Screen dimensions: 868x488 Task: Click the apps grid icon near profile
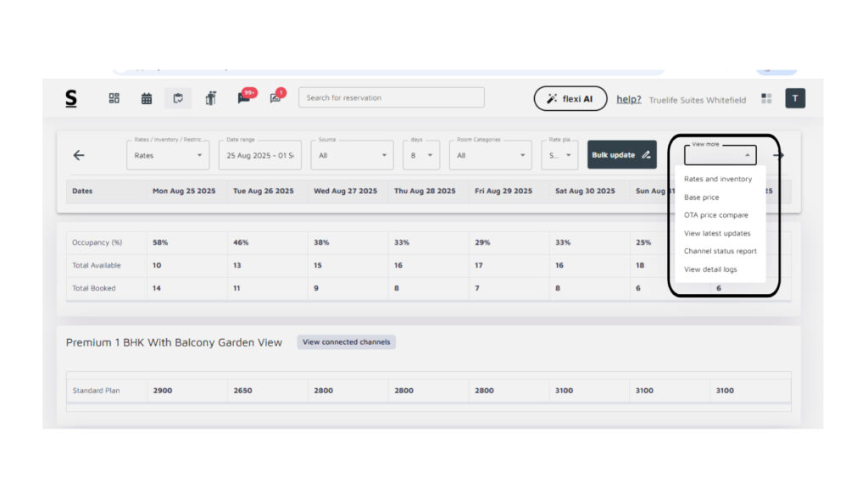pos(766,98)
